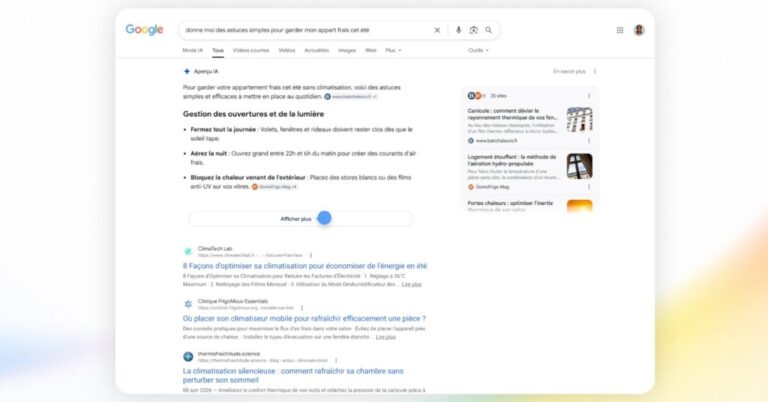Click the Aperçu IA sparkle icon

(x=187, y=71)
